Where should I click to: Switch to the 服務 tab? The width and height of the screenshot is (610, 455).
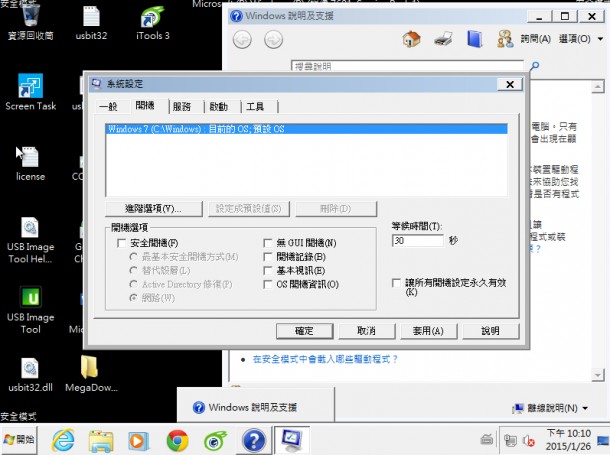182,106
